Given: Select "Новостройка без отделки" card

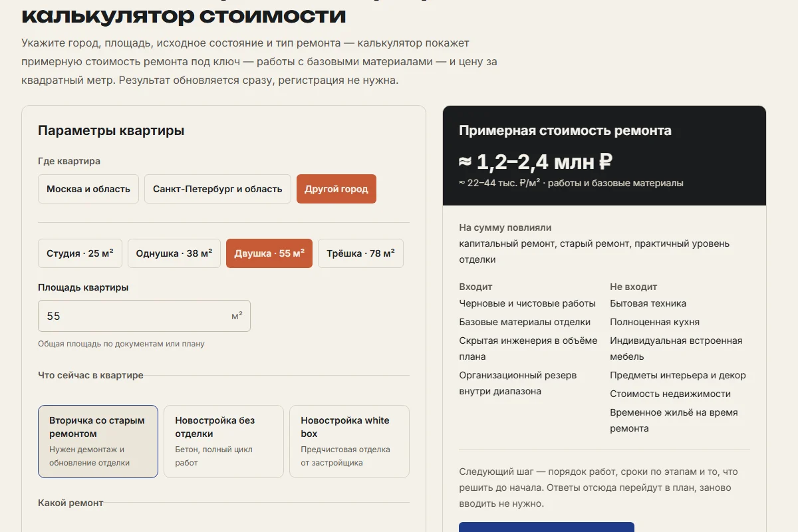Looking at the screenshot, I should (x=223, y=442).
